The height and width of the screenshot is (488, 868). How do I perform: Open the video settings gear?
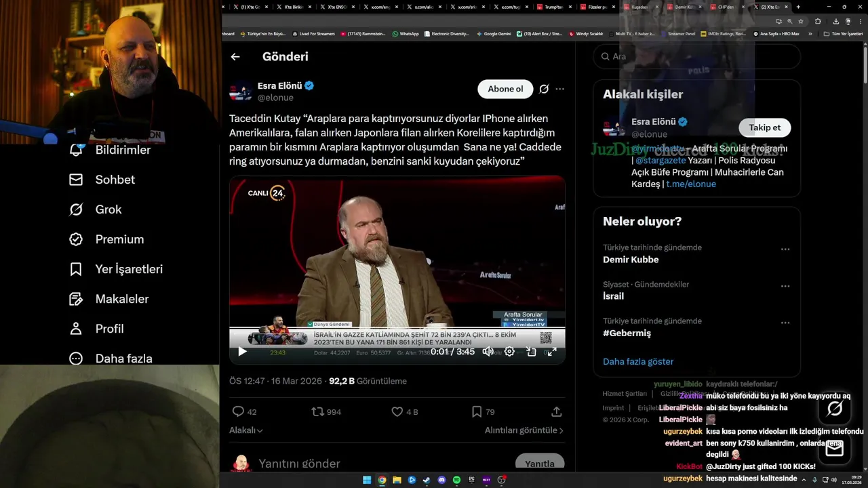point(509,351)
